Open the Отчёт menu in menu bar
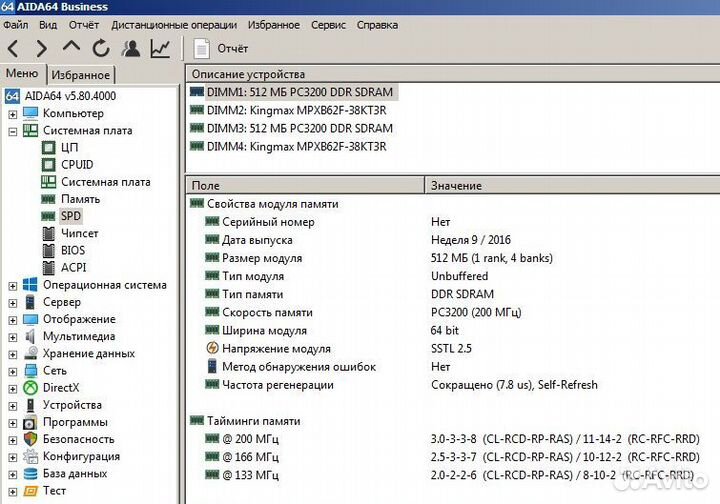This screenshot has width=720, height=504. tap(84, 25)
